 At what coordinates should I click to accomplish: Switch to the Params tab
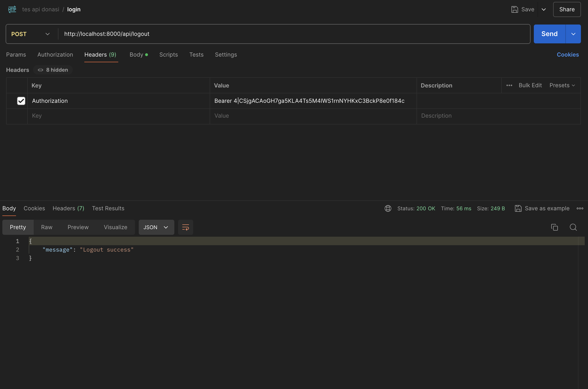pos(16,55)
